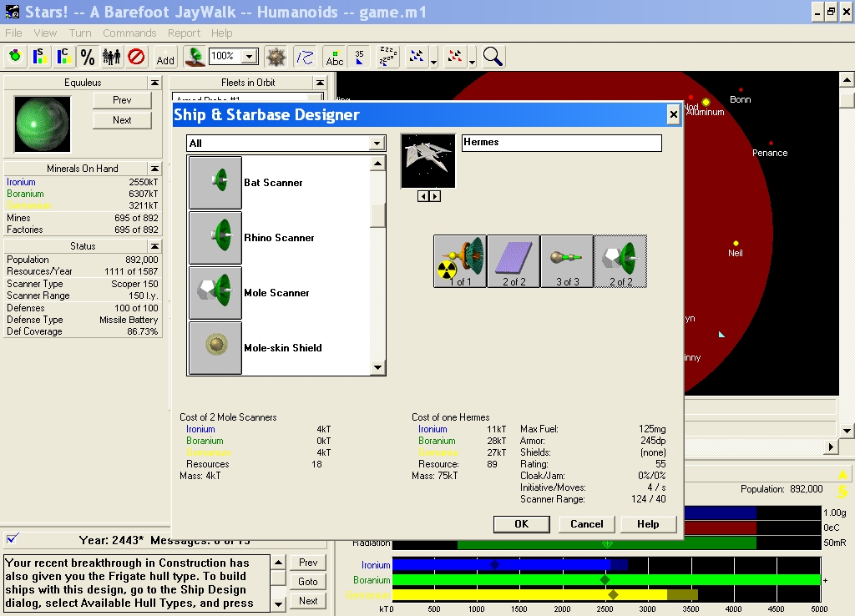This screenshot has width=855, height=616.
Task: Toggle the percent view button in toolbar
Action: click(88, 57)
